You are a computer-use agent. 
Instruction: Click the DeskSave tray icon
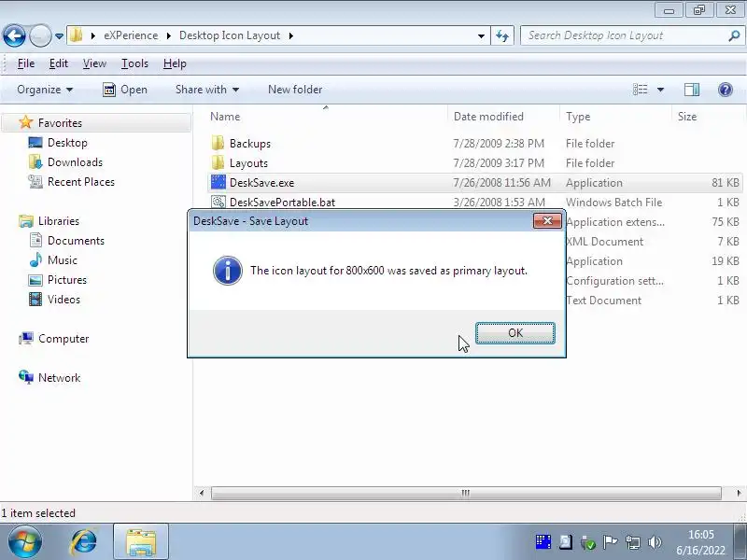(x=543, y=542)
